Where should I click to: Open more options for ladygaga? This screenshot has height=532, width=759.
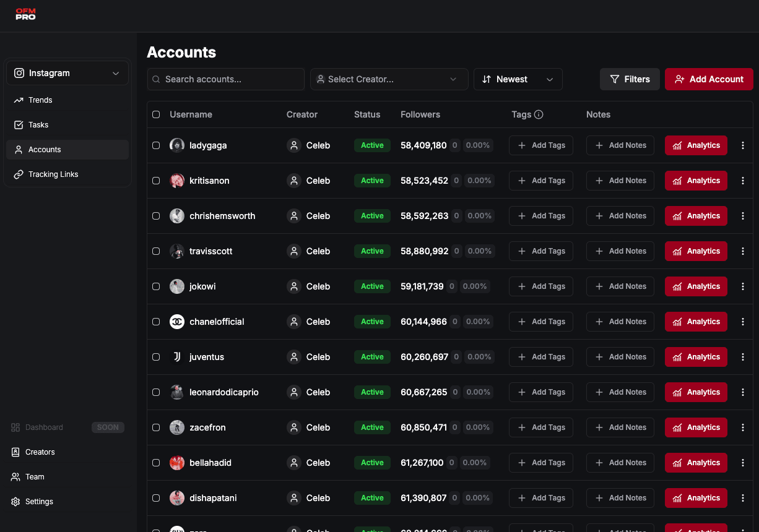[743, 145]
